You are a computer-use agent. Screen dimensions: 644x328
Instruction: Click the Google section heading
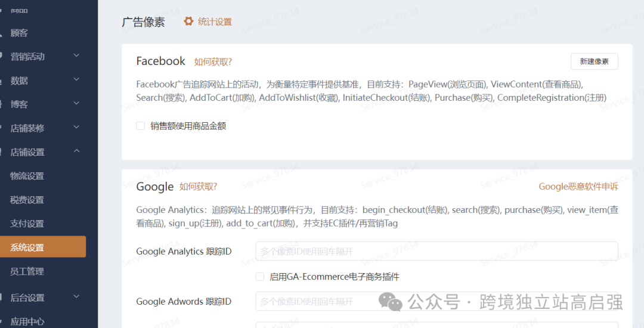155,187
